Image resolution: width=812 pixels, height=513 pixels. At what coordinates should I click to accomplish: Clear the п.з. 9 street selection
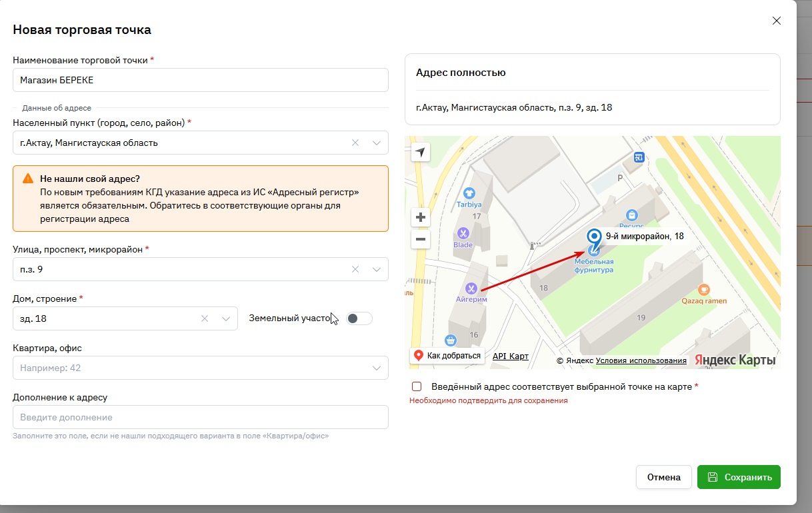coord(355,269)
